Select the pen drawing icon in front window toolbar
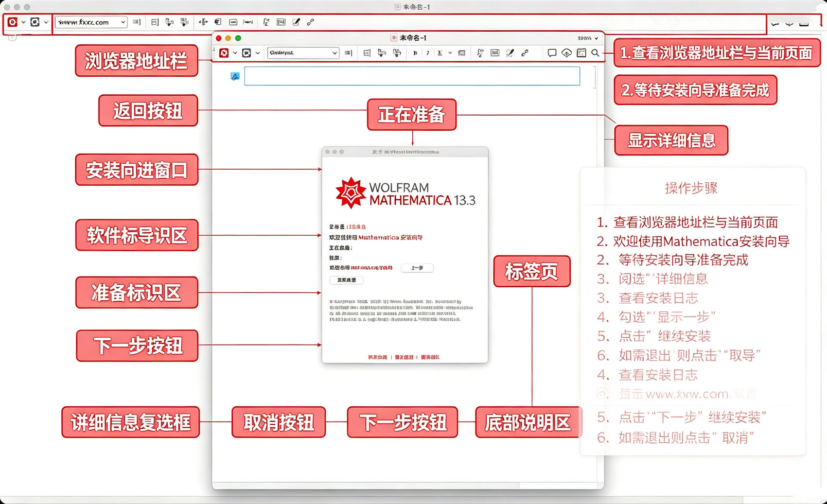Screen dimensions: 827x504 pyautogui.click(x=510, y=53)
